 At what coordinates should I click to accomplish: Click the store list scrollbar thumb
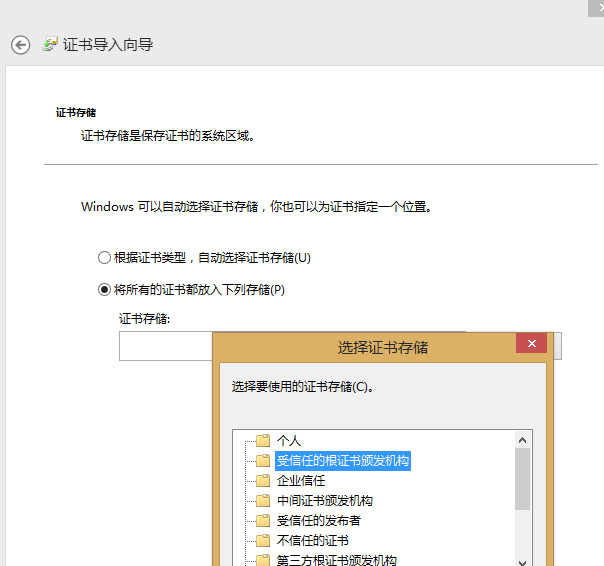pos(522,479)
